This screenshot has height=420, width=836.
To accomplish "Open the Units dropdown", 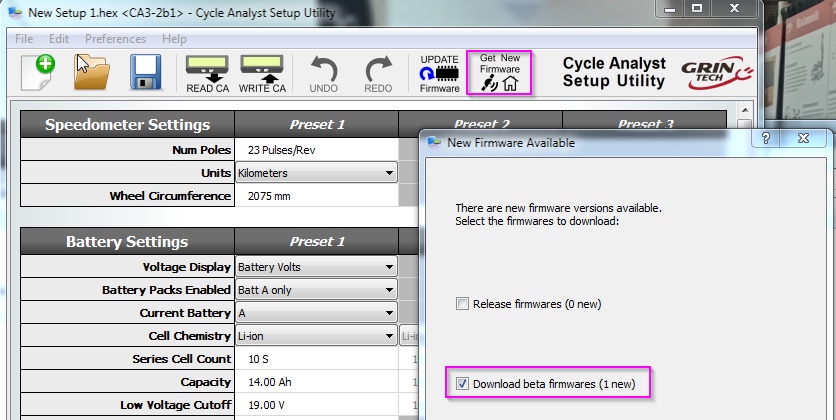I will [x=317, y=173].
